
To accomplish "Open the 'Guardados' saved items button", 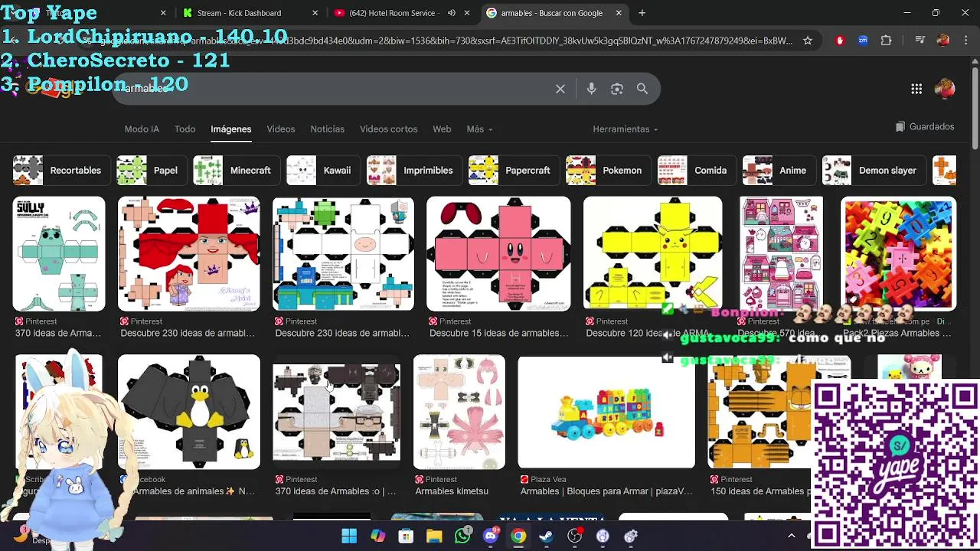I will (925, 126).
